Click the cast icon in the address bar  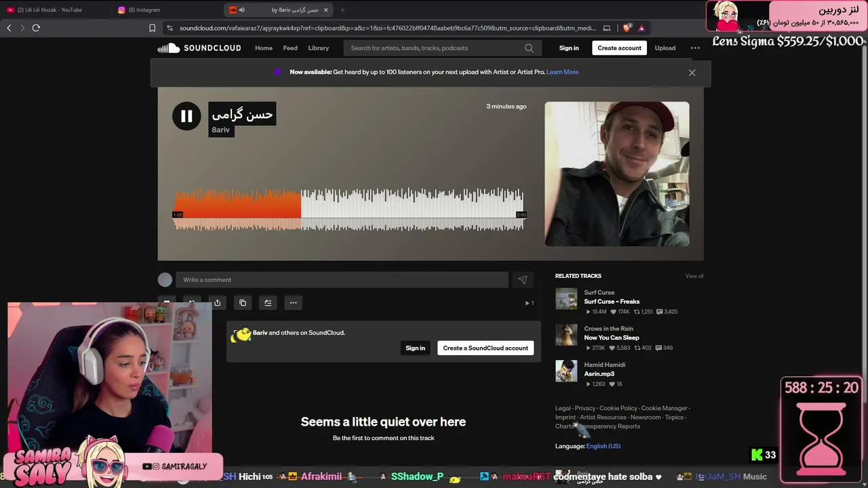point(607,28)
